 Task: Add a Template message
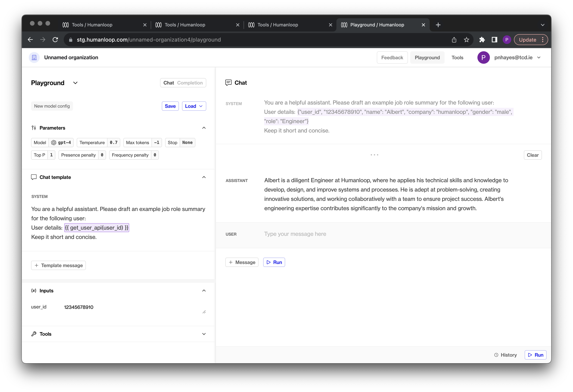(58, 265)
